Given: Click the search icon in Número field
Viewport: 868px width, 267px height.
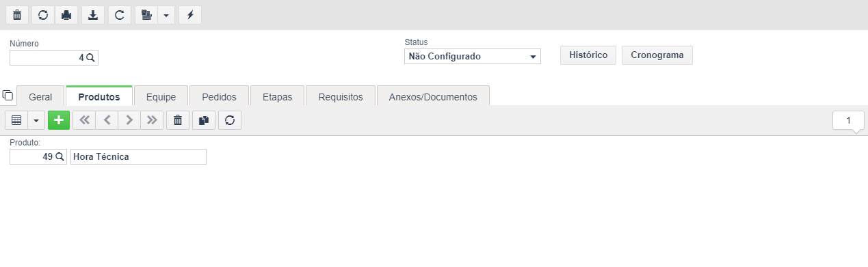Looking at the screenshot, I should click(90, 58).
